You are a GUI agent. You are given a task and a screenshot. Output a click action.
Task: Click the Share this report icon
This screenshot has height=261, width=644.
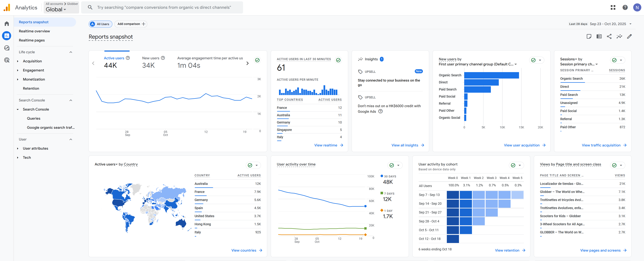609,36
